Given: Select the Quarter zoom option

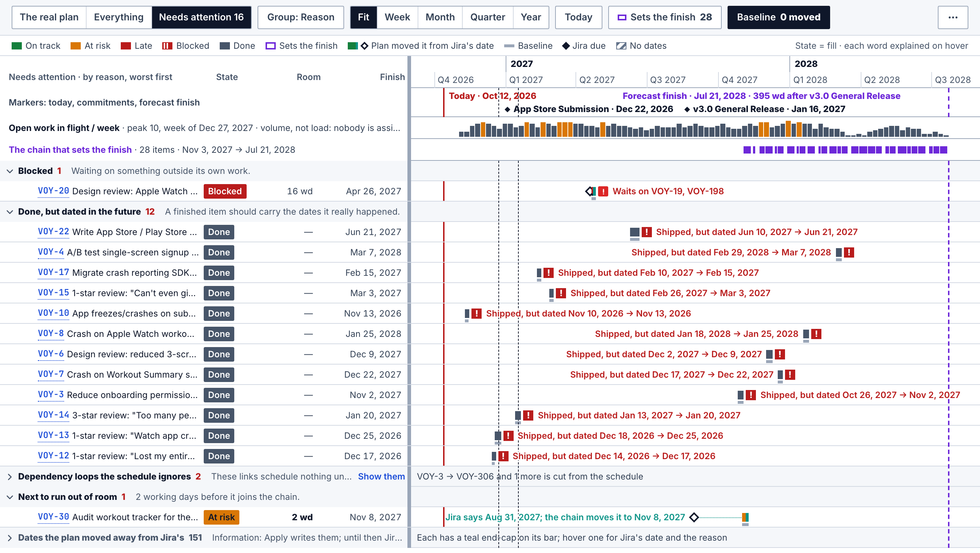Looking at the screenshot, I should 487,17.
